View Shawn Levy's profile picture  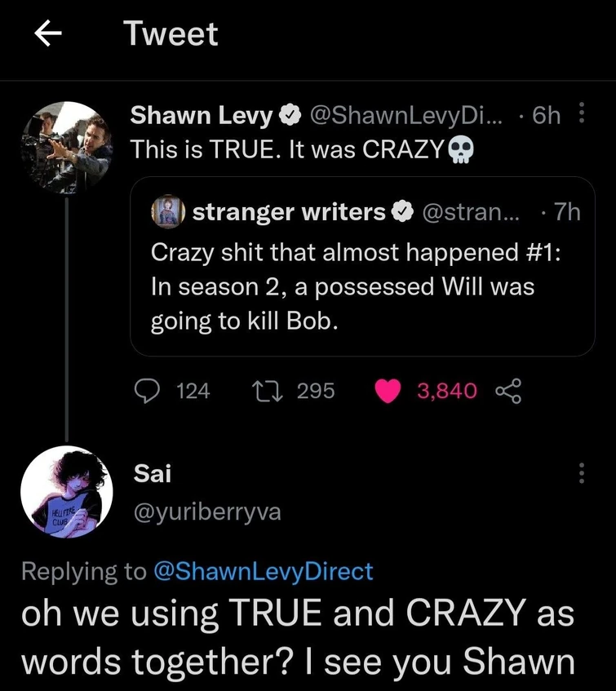pos(66,145)
